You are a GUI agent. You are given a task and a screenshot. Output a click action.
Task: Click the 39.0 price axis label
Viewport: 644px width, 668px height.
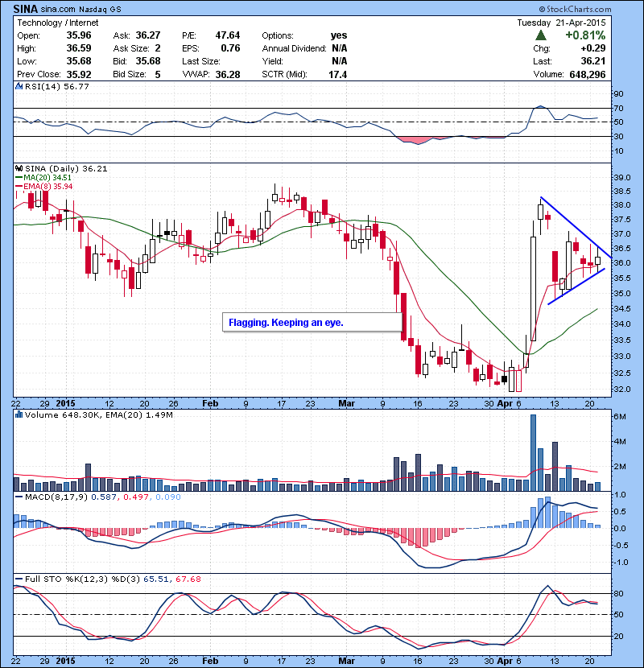pyautogui.click(x=621, y=178)
